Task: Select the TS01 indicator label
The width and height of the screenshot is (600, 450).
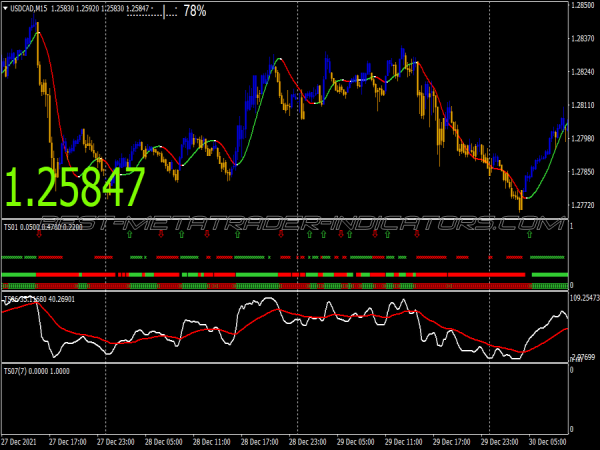Action: (x=43, y=227)
